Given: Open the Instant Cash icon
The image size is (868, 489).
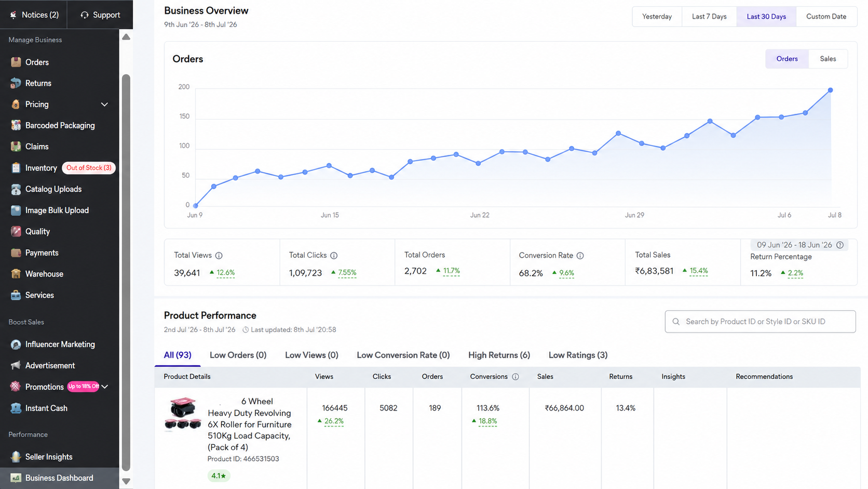Looking at the screenshot, I should [x=16, y=408].
